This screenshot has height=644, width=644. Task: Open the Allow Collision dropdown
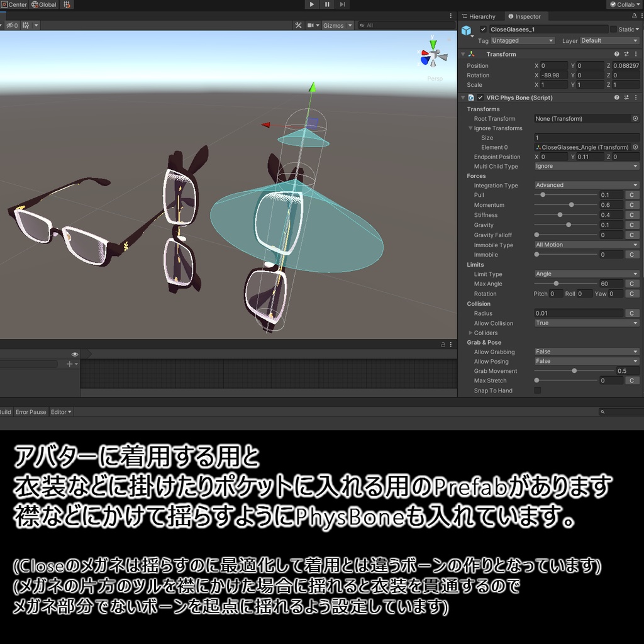587,323
